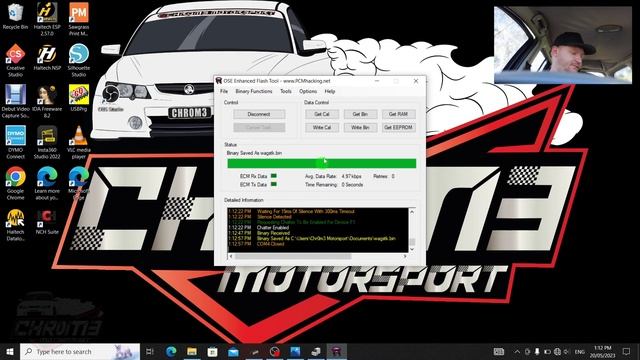This screenshot has width=640, height=360.
Task: Click the 'COM4 Closed' log entry
Action: coord(270,244)
